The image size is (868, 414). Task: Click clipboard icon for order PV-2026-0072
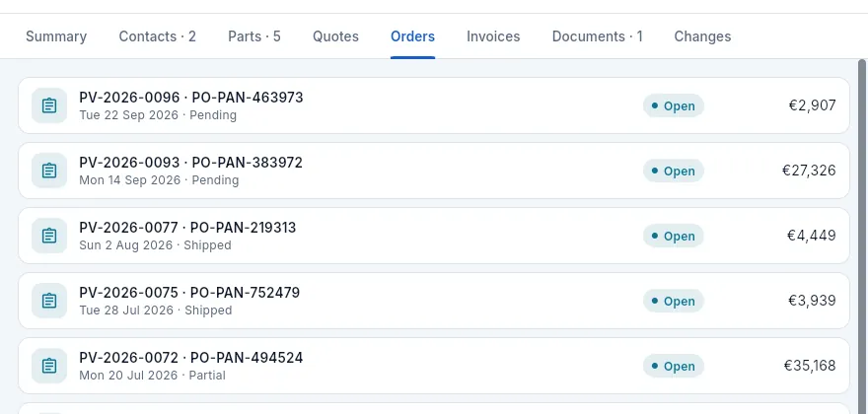click(49, 366)
